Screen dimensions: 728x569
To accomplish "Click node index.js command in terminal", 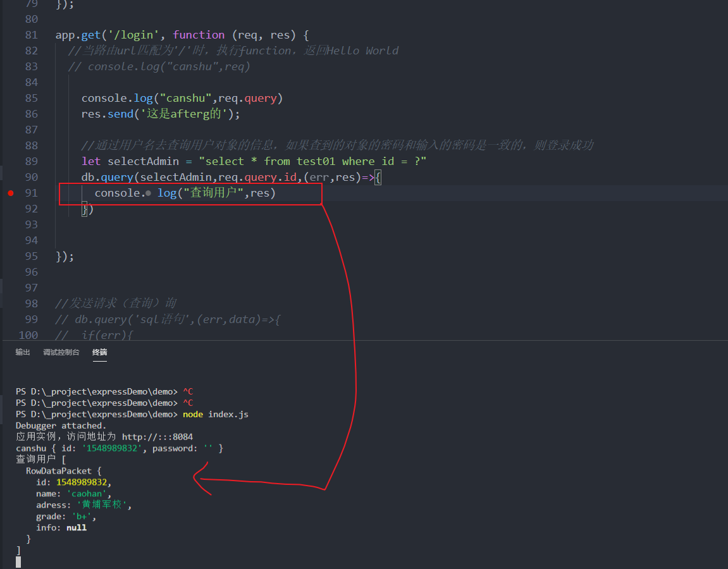I will [x=216, y=415].
